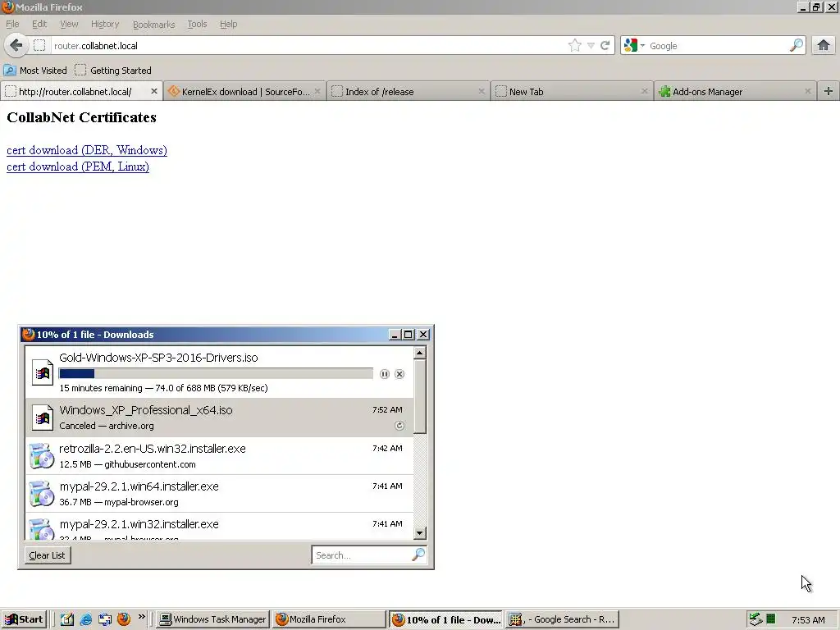Viewport: 840px width, 630px height.
Task: Pause the Gold-Windows-XP-SP3 download
Action: (x=384, y=374)
